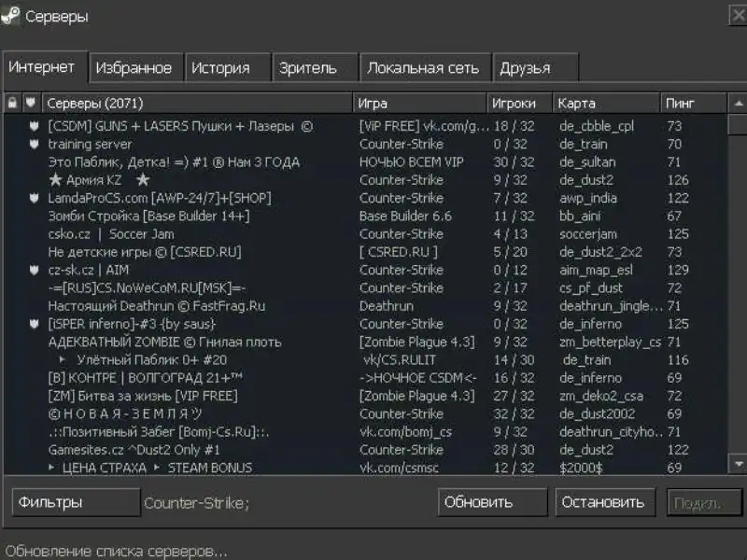Click the server list scroll-down arrow

point(738,463)
